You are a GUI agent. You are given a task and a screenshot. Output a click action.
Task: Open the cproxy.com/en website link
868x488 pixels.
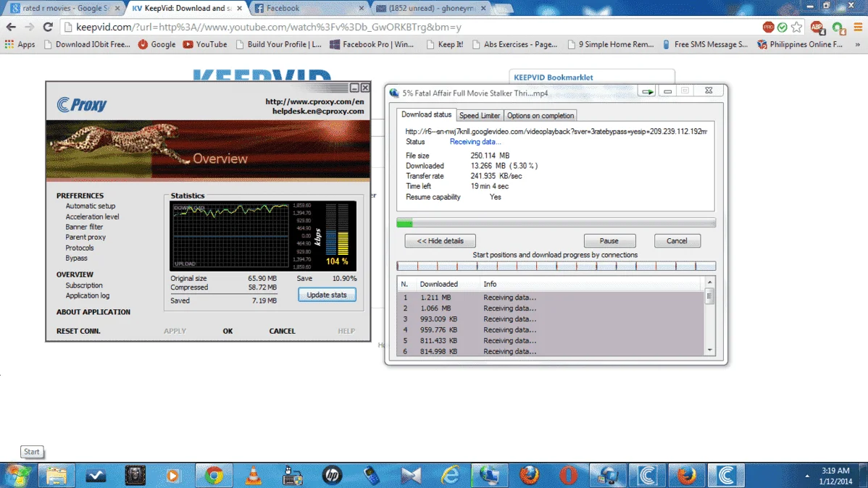tap(314, 101)
